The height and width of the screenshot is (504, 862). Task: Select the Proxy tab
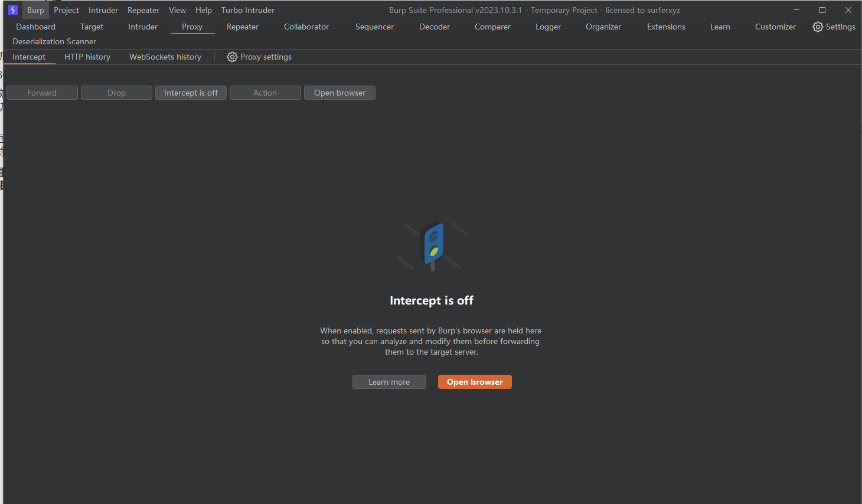pyautogui.click(x=192, y=27)
